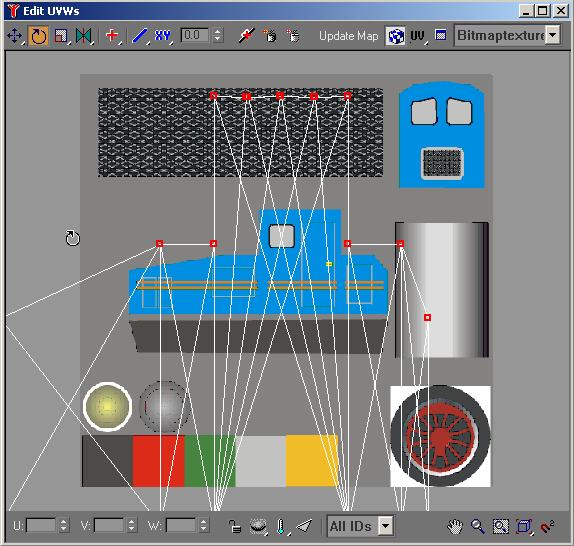Open the UV coordinates flyout
The width and height of the screenshot is (574, 546).
(418, 36)
